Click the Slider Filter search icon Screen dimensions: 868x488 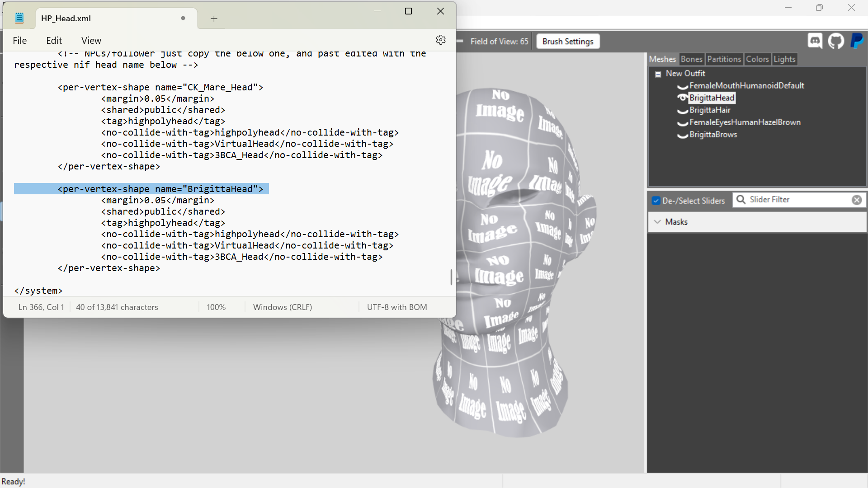point(741,200)
